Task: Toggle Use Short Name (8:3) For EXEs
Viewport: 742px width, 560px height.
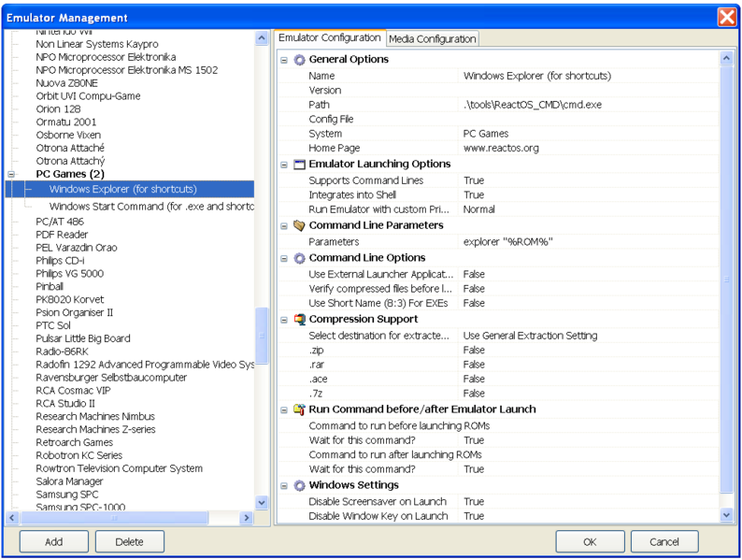Action: pos(474,303)
